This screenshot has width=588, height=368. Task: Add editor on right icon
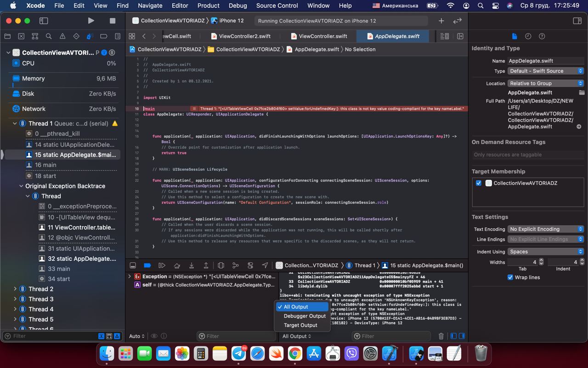(460, 36)
